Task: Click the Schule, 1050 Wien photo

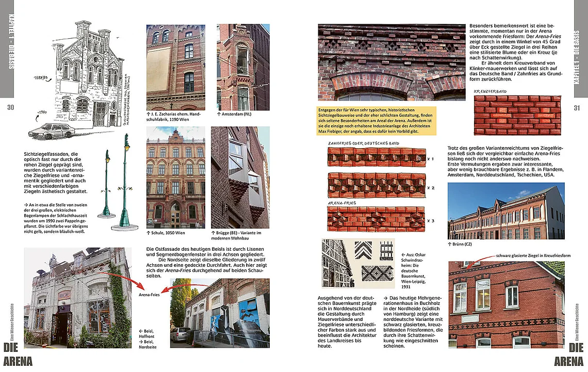Action: point(175,177)
